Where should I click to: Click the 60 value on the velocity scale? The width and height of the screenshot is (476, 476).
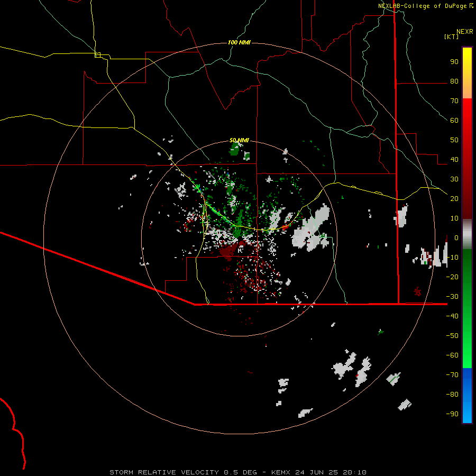(x=454, y=121)
